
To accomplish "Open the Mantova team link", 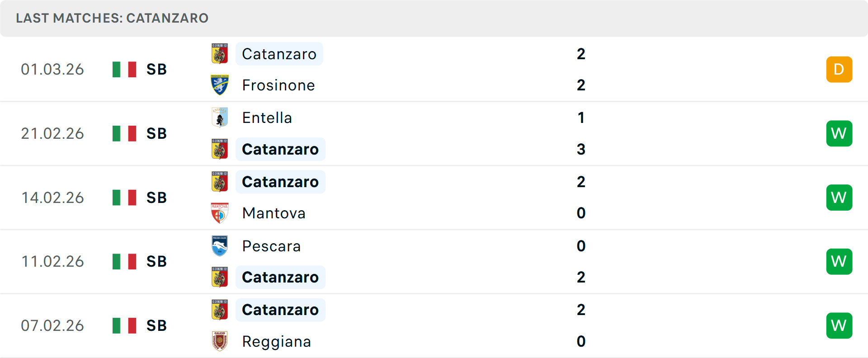I will point(274,213).
